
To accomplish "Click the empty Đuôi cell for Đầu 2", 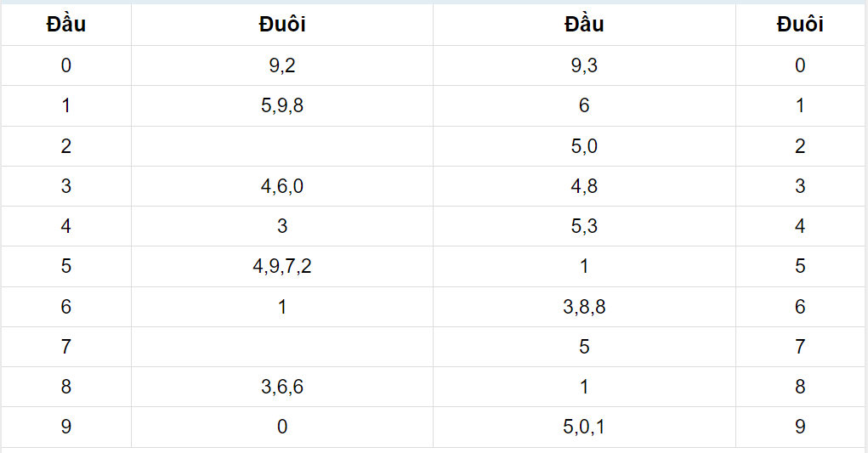I will coord(281,146).
